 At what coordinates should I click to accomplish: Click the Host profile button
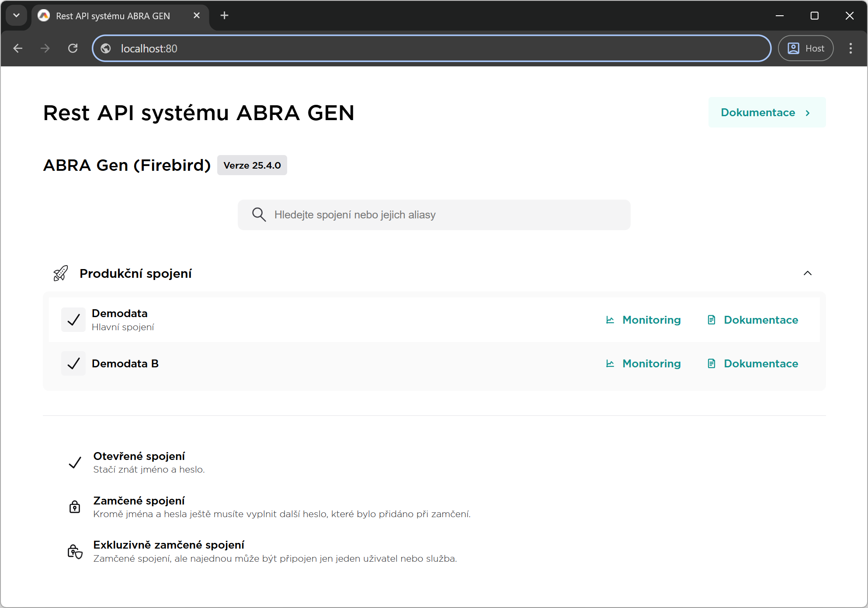[806, 48]
